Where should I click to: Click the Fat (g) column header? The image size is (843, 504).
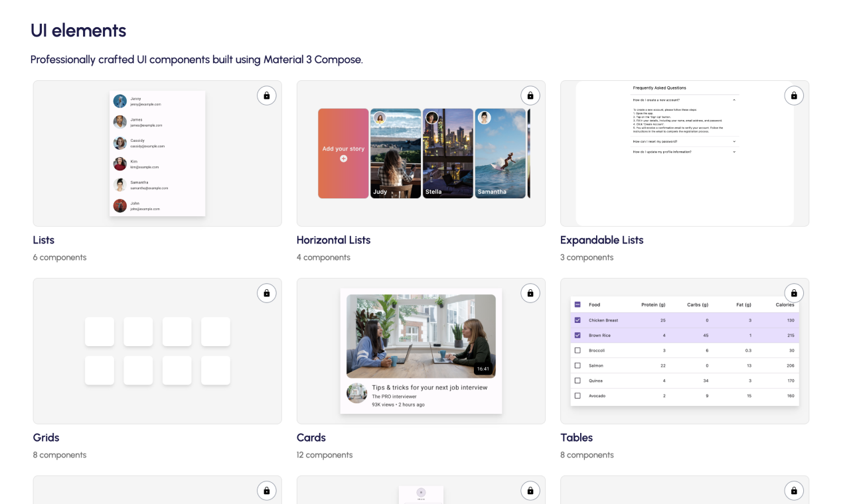coord(744,305)
